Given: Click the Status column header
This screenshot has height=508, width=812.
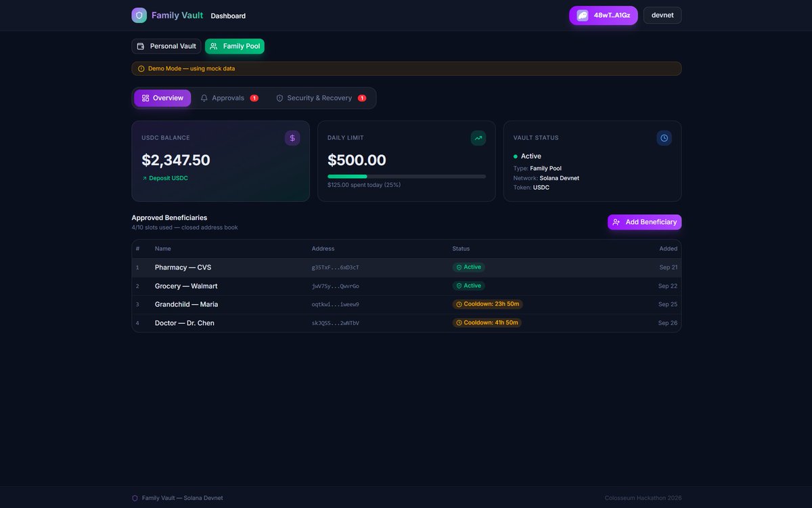Looking at the screenshot, I should coord(461,249).
